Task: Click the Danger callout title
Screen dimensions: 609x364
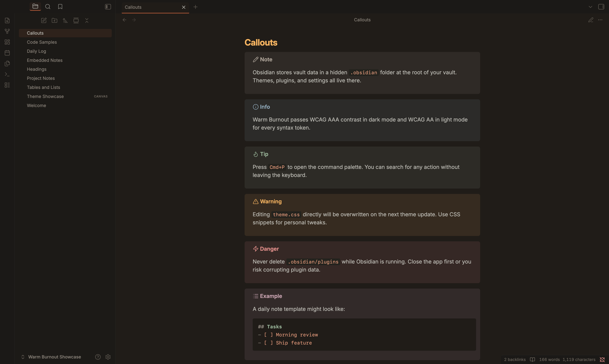Action: (x=269, y=249)
